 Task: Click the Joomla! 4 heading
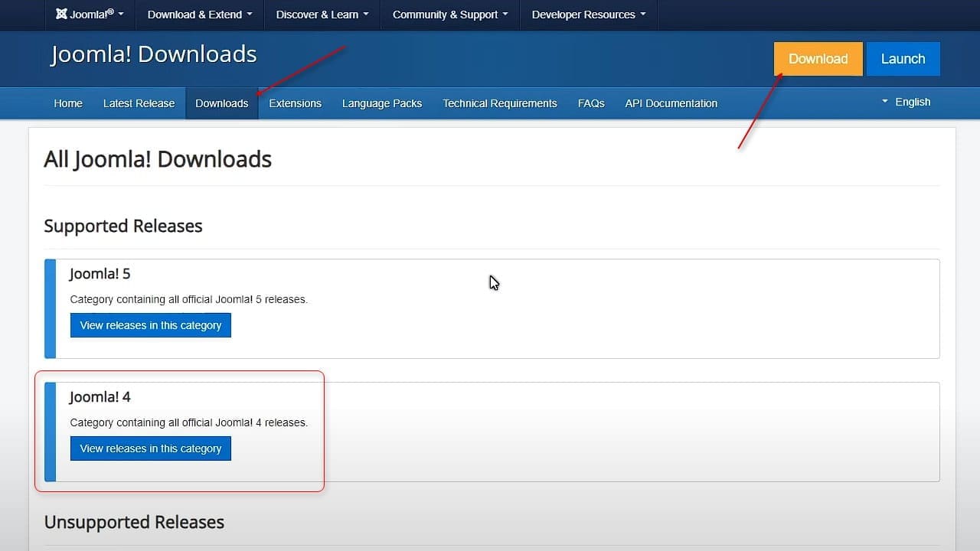coord(100,397)
